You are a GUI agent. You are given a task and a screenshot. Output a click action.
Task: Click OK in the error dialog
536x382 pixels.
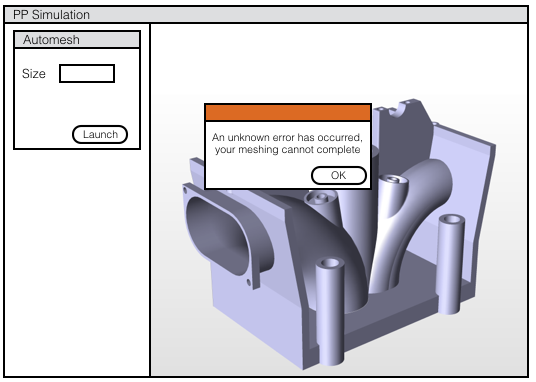click(339, 175)
